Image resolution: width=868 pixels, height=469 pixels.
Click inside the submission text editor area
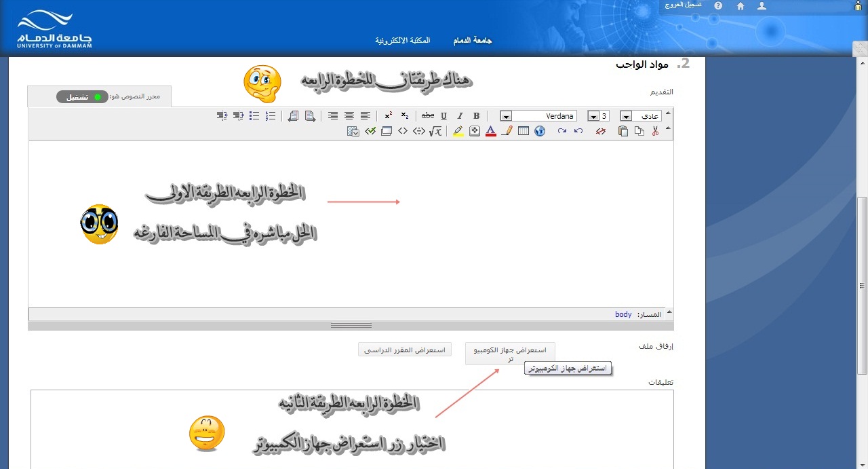coord(351,224)
